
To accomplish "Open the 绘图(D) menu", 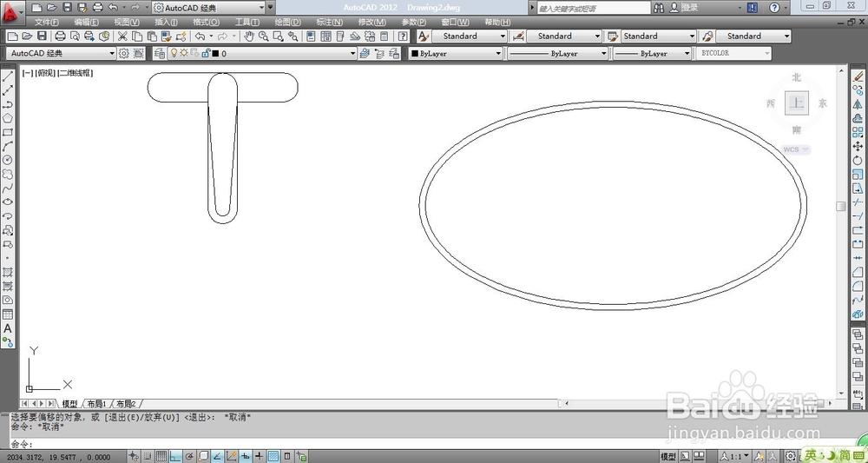I will pos(288,23).
